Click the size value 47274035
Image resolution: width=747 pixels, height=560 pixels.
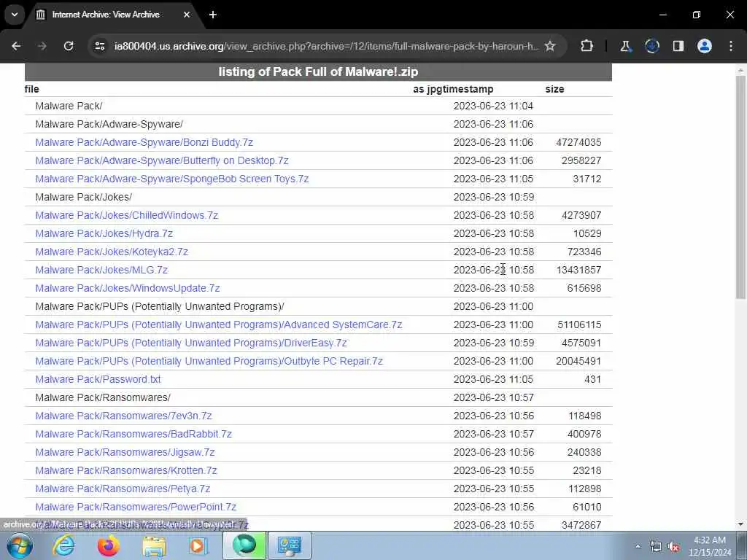coord(578,142)
